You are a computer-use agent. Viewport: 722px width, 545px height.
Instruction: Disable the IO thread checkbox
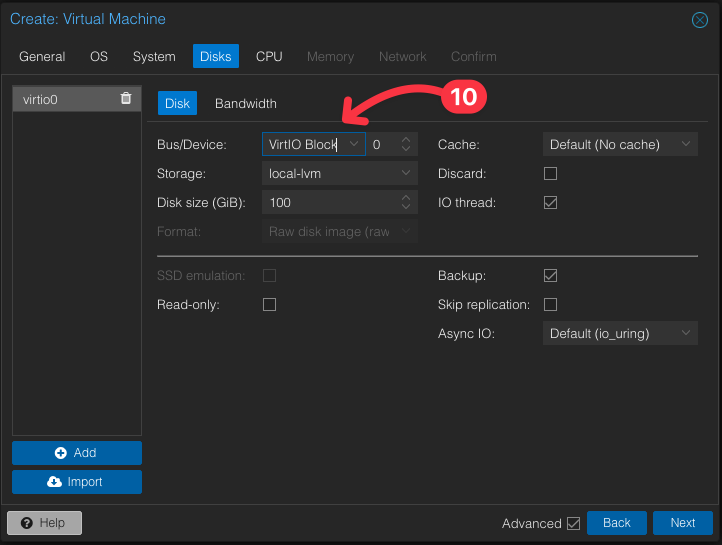pyautogui.click(x=550, y=203)
